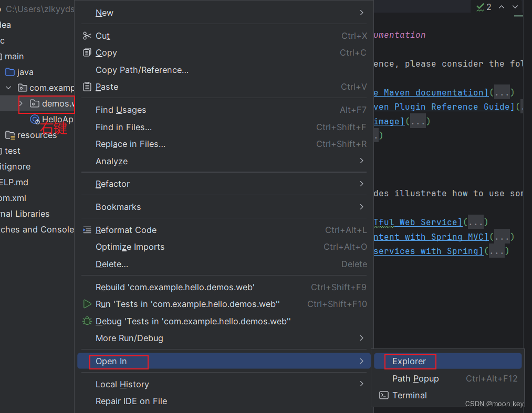Open the Maven documentation link

tap(431, 92)
